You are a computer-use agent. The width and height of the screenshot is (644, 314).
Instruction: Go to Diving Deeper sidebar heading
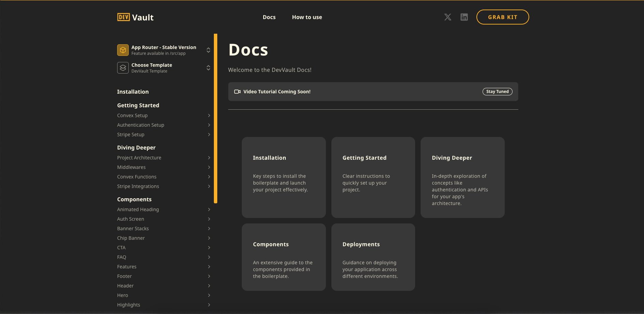(x=136, y=147)
